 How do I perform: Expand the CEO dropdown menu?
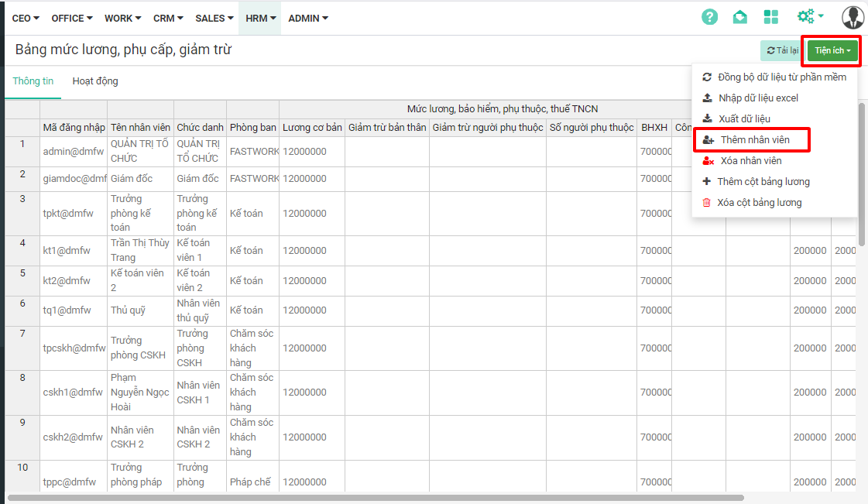(26, 18)
